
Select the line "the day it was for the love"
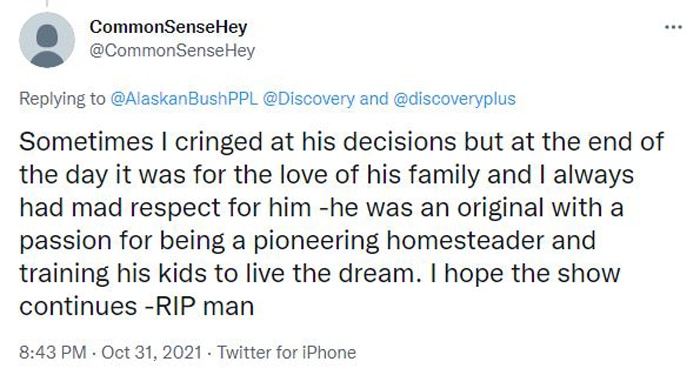(326, 175)
